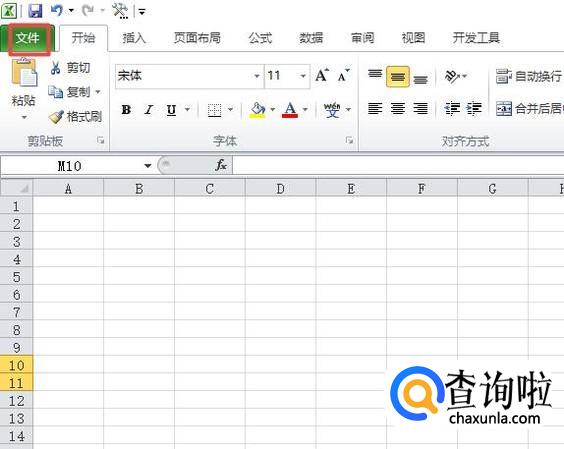Click the Save icon in quick access toolbar
The image size is (564, 449).
(x=35, y=11)
